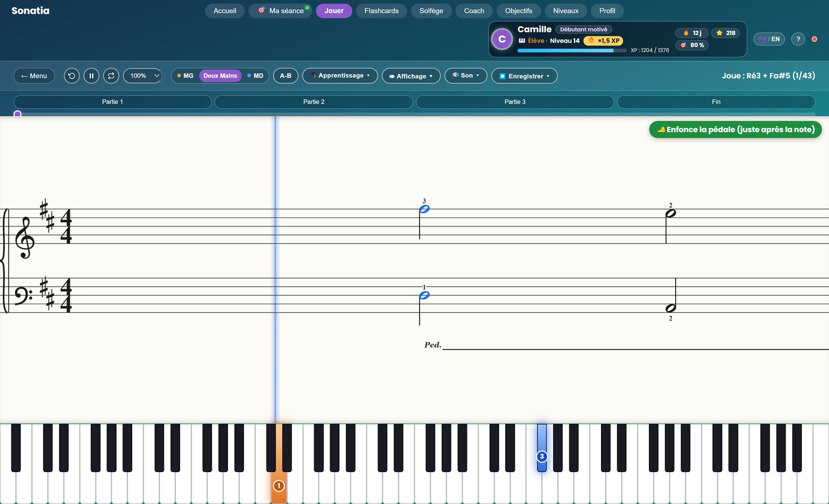Click the purple progress position handle
829x504 pixels.
click(18, 114)
